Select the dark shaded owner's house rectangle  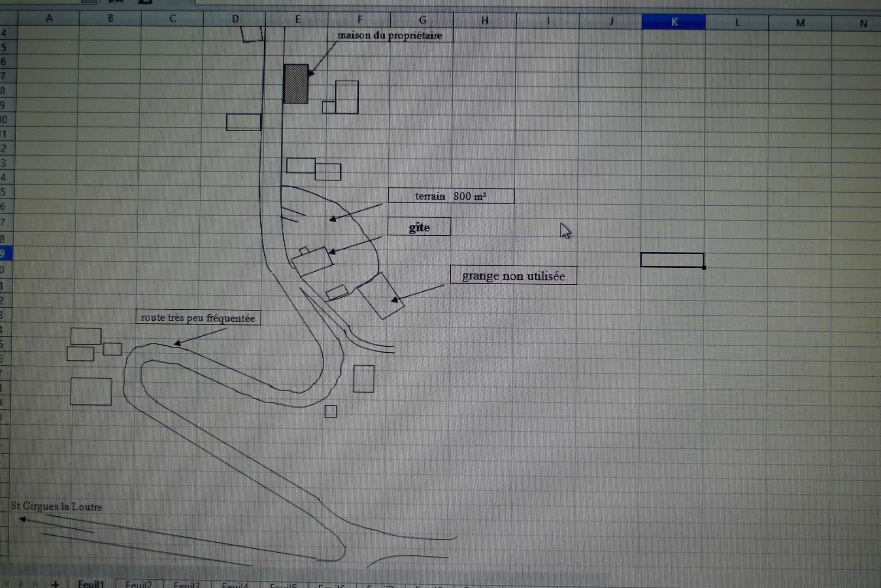point(296,84)
